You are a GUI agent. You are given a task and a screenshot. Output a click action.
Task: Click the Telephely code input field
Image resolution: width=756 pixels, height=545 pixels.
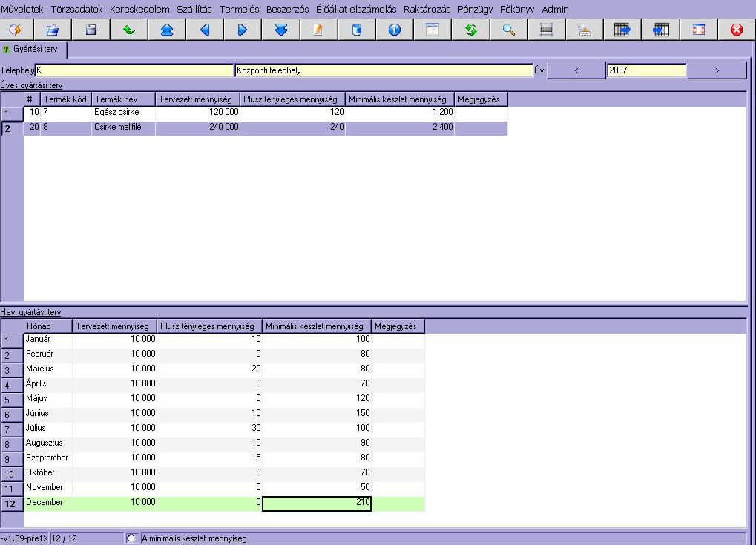click(x=134, y=70)
